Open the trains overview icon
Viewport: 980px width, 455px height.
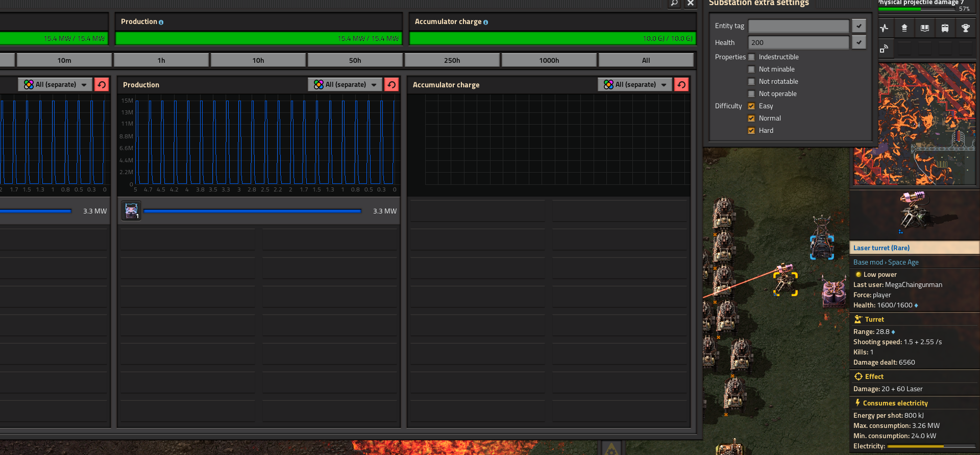coord(945,28)
